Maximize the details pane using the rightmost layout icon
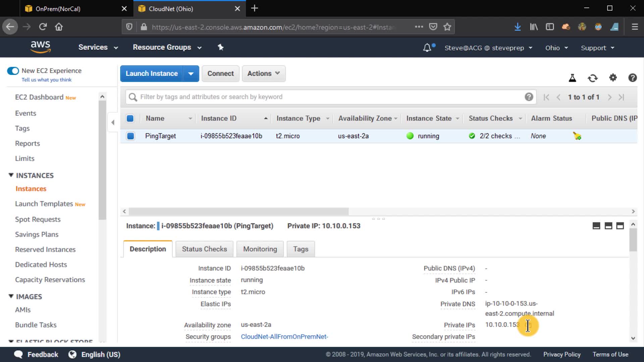644x362 pixels. (x=620, y=226)
